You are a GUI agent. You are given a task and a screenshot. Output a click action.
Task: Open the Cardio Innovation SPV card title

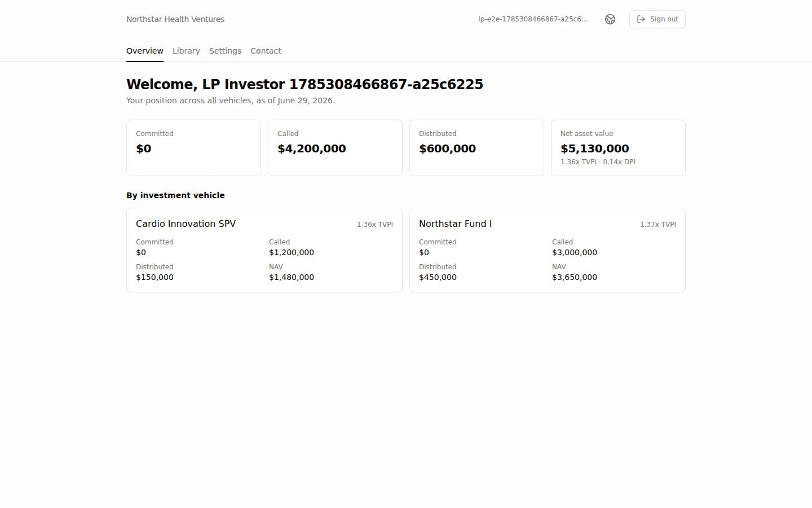[186, 224]
